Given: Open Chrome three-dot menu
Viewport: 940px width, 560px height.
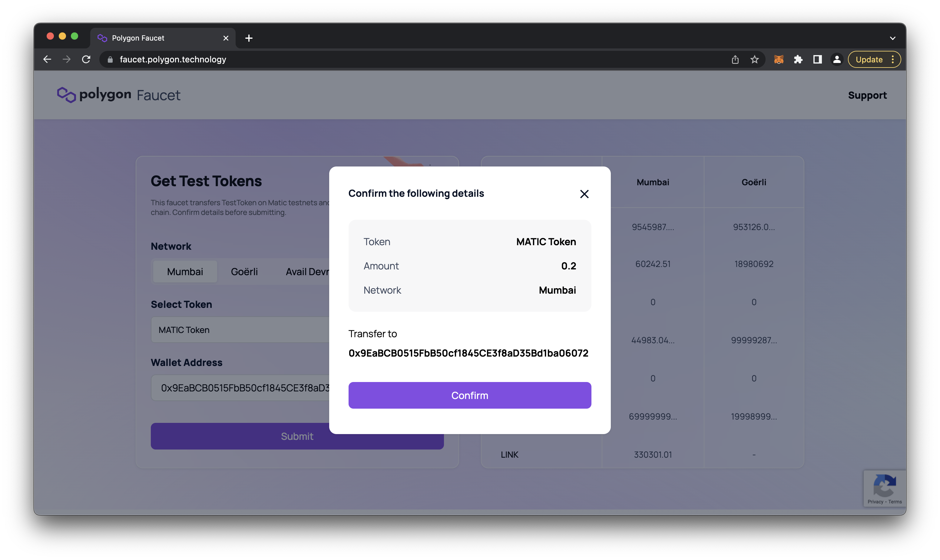Looking at the screenshot, I should 892,59.
